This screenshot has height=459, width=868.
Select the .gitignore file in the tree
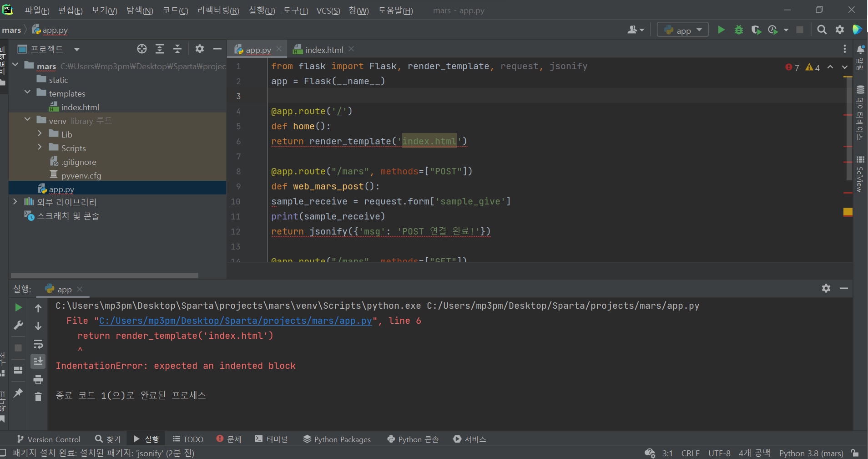(73, 162)
